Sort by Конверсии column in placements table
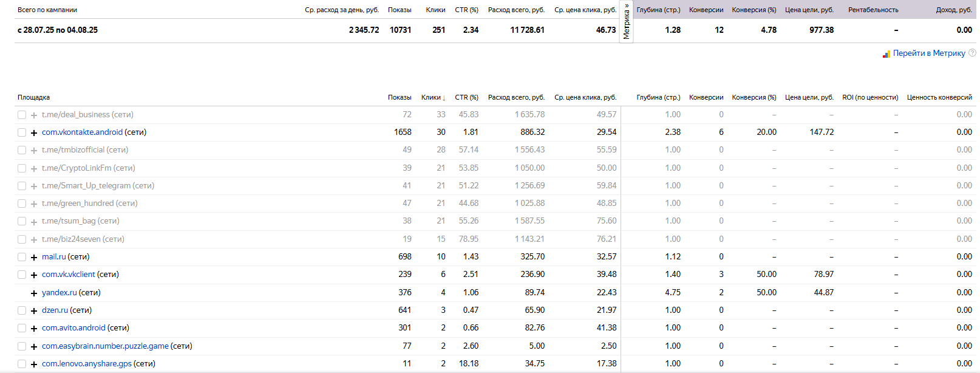 pos(706,97)
